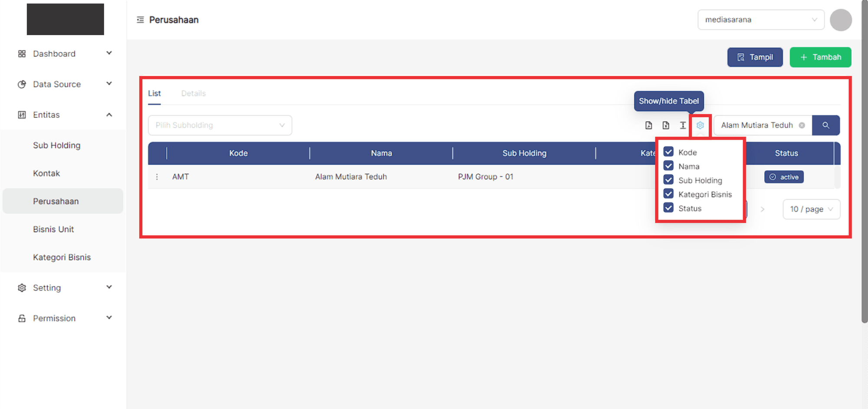The width and height of the screenshot is (868, 409).
Task: Open row actions menu for AMT
Action: click(x=157, y=177)
